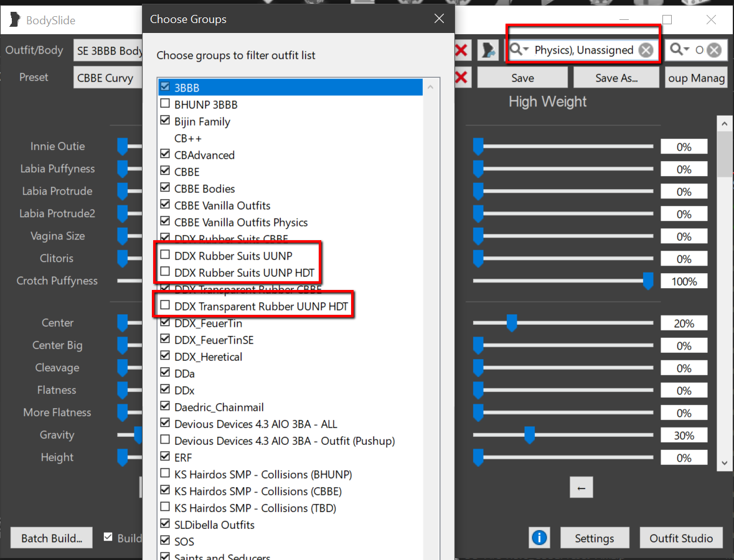
Task: Click the blue info icon
Action: point(539,538)
